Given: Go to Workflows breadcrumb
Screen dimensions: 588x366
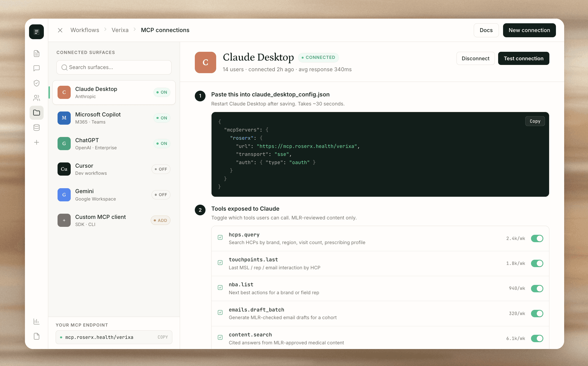Looking at the screenshot, I should [85, 30].
